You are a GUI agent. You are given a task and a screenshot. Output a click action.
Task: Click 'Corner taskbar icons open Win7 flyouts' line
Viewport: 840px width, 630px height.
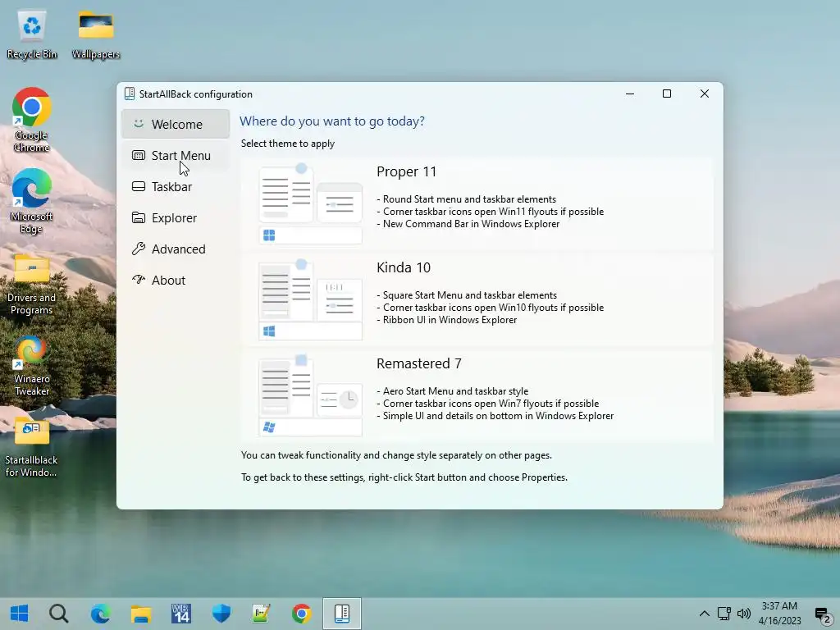pyautogui.click(x=487, y=404)
